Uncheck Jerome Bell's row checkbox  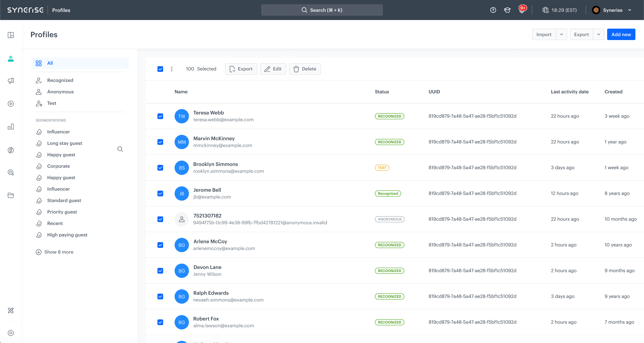160,193
